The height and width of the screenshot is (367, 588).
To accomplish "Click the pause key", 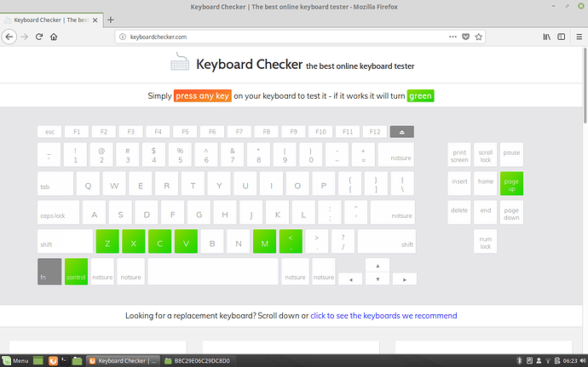I will 511,155.
